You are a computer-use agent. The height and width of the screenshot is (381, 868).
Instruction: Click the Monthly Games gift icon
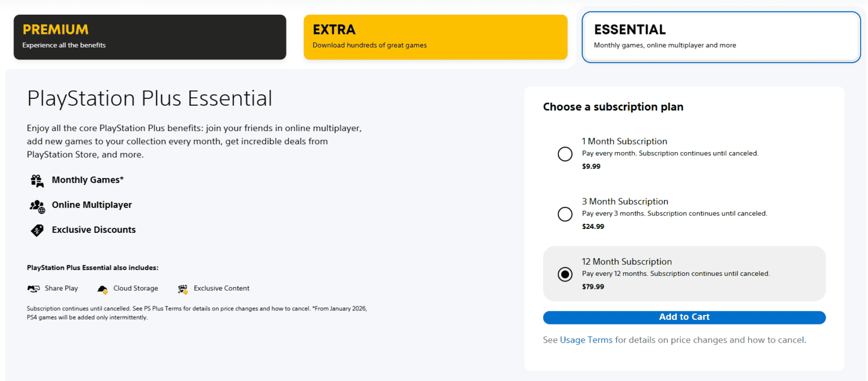[37, 180]
